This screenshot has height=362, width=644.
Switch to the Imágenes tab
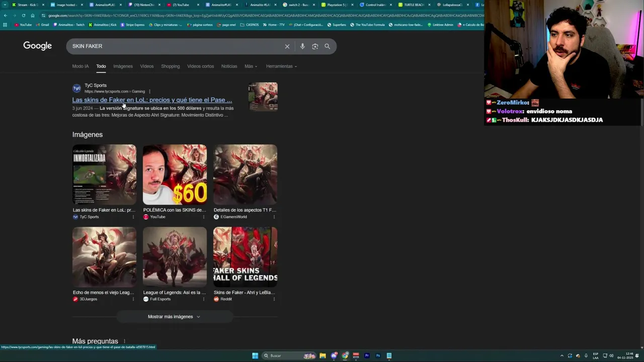coord(123,66)
